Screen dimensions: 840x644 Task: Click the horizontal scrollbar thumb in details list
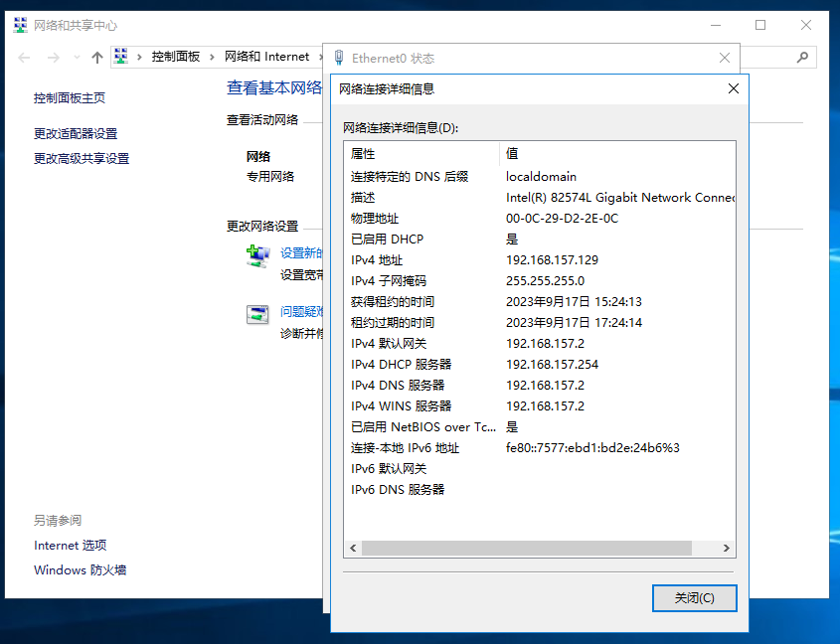pyautogui.click(x=526, y=549)
